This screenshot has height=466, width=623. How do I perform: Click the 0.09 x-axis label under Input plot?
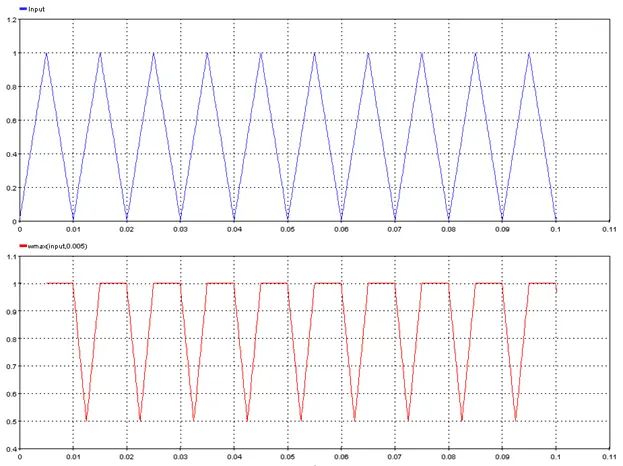502,229
